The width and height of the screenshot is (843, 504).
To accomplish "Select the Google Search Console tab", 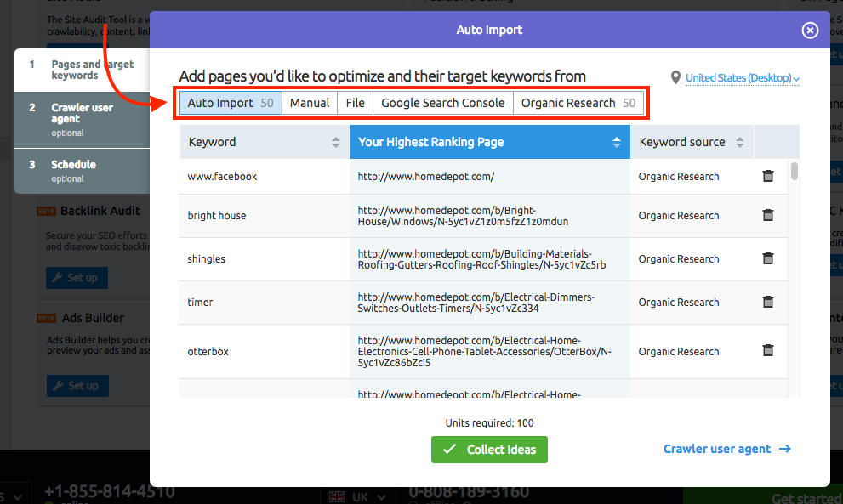I will tap(442, 102).
